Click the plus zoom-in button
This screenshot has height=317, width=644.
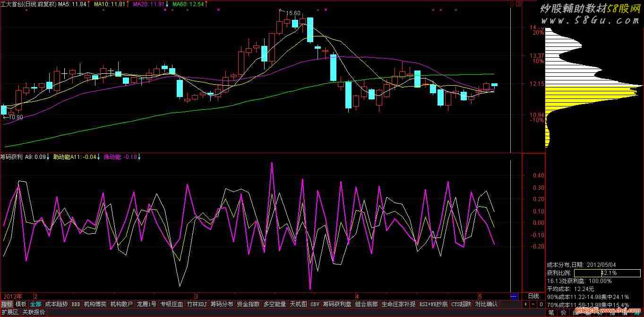coord(526,304)
